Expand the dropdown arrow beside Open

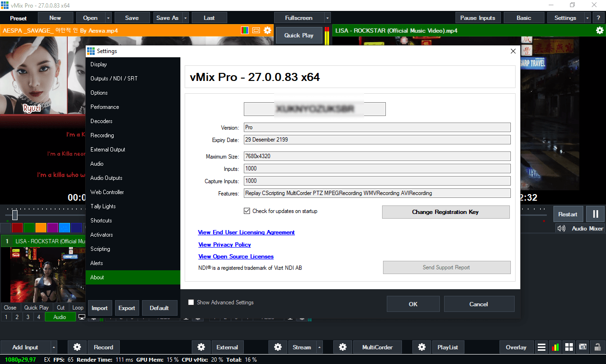coord(108,18)
